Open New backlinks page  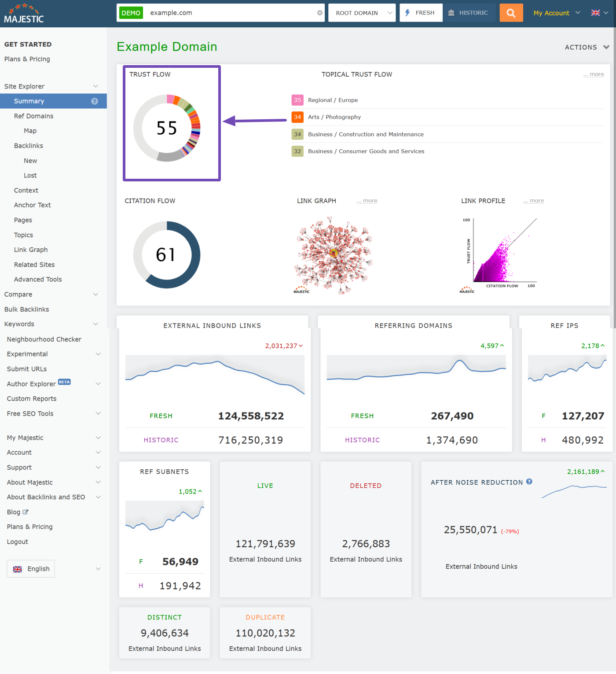click(30, 161)
